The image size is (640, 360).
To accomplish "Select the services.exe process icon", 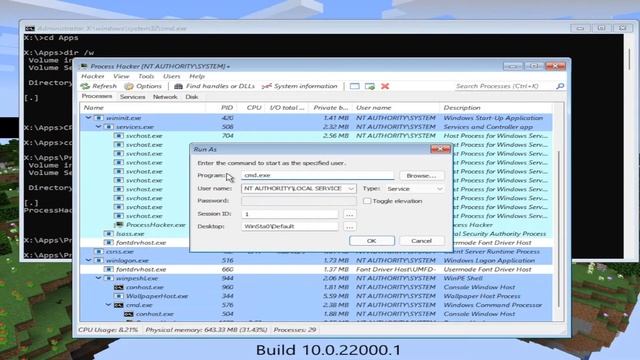I will pos(109,127).
